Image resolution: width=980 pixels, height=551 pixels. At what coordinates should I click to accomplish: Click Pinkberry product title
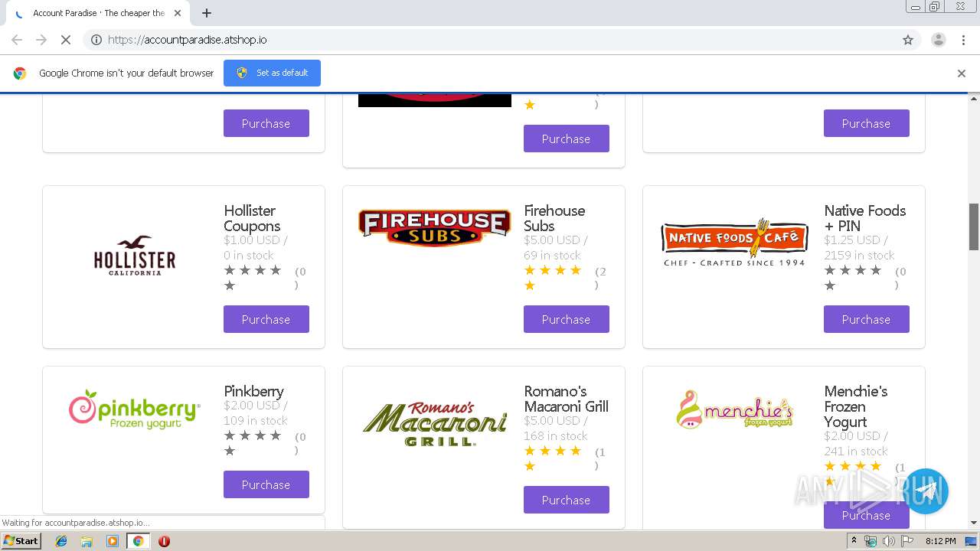[253, 391]
